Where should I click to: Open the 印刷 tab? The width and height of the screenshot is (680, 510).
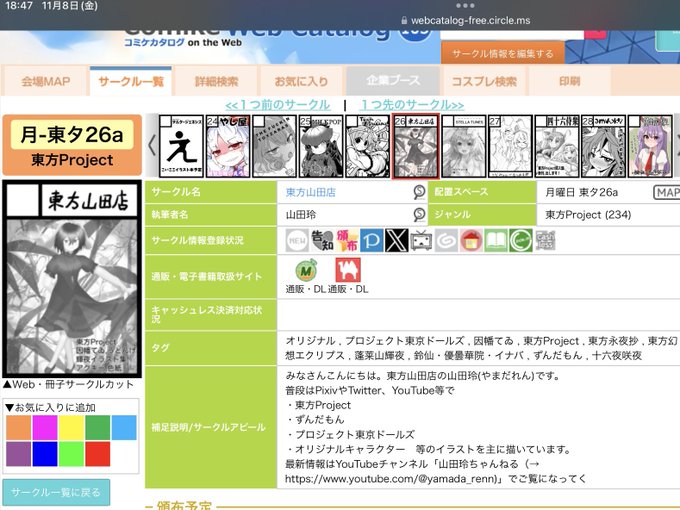pos(569,81)
